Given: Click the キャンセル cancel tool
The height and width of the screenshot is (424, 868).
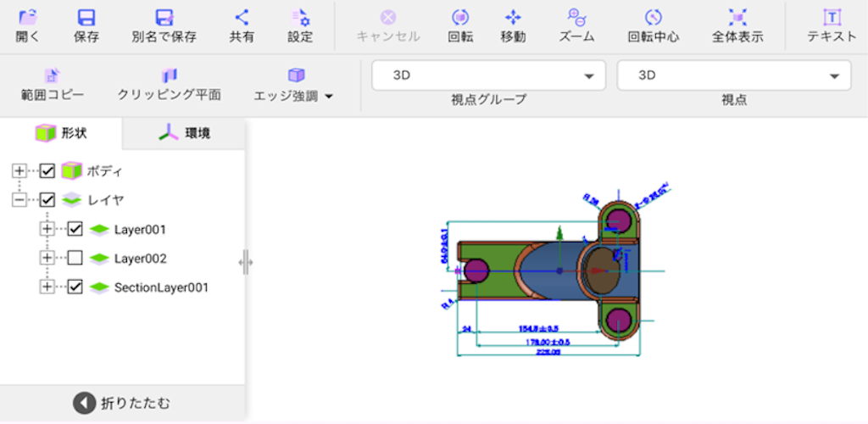Looking at the screenshot, I should pyautogui.click(x=388, y=27).
